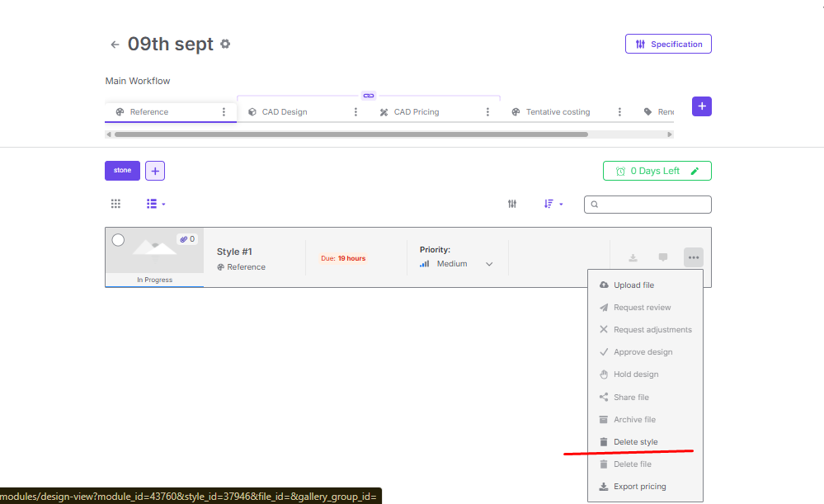Expand the Priority Medium dropdown
Screen dimensions: 824x504
tap(488, 264)
